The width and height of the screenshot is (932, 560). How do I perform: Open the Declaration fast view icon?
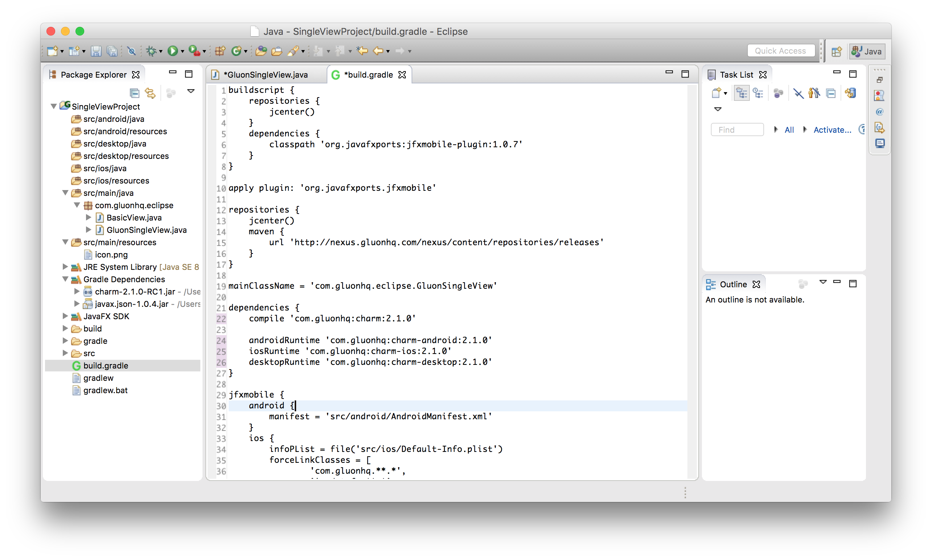pos(879,128)
